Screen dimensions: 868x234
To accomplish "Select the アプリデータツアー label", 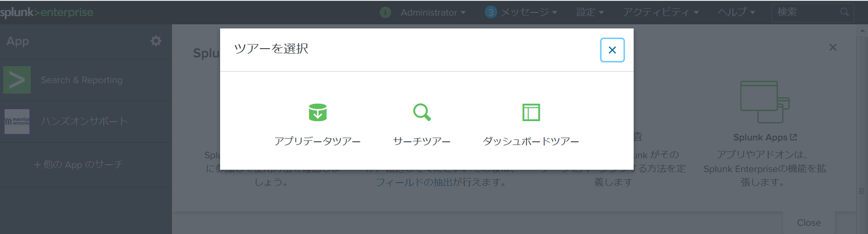I will click(x=318, y=141).
